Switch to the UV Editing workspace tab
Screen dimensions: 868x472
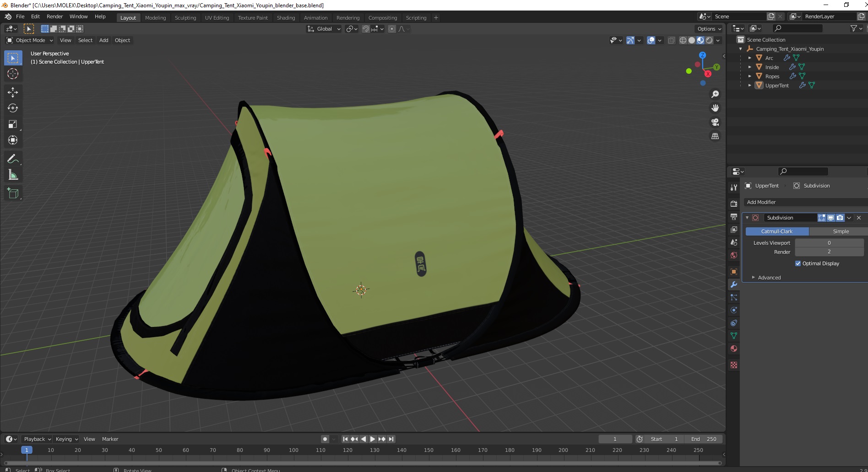tap(217, 18)
